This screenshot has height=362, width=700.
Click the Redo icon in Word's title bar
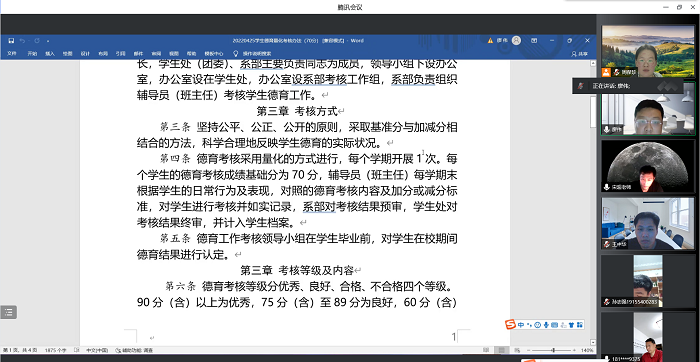pyautogui.click(x=37, y=41)
